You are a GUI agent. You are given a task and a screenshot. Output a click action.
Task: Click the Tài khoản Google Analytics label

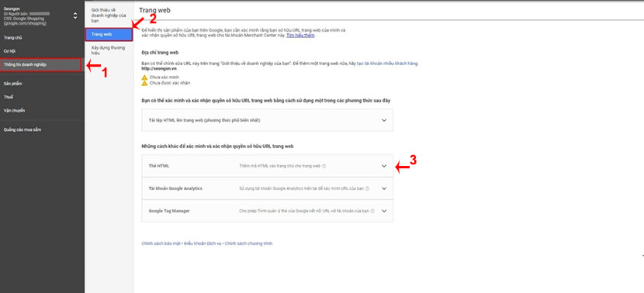175,188
